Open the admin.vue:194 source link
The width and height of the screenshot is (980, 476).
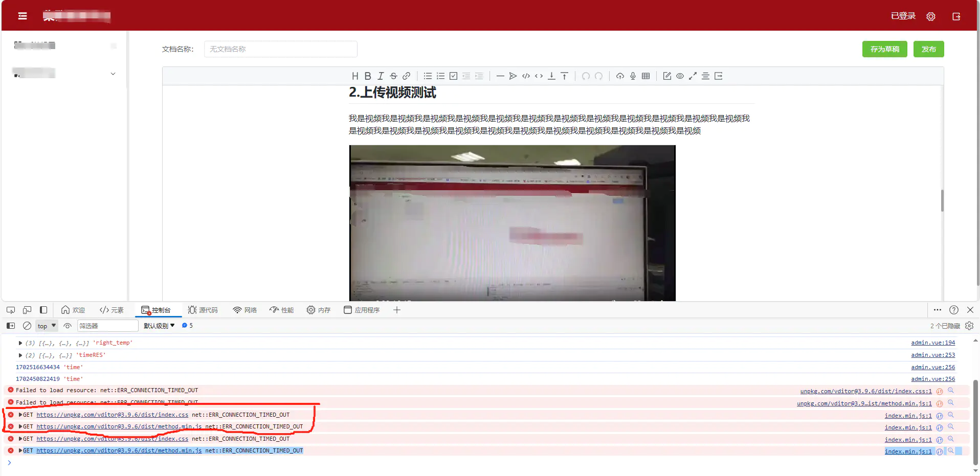933,343
